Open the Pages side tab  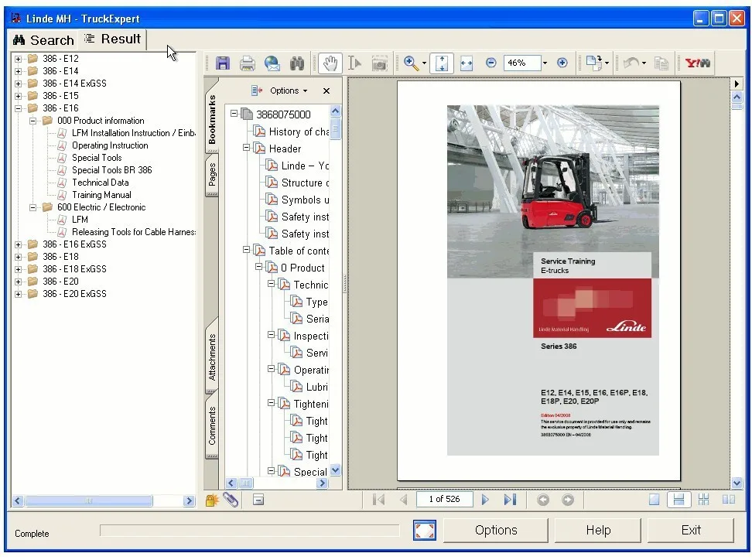(211, 175)
